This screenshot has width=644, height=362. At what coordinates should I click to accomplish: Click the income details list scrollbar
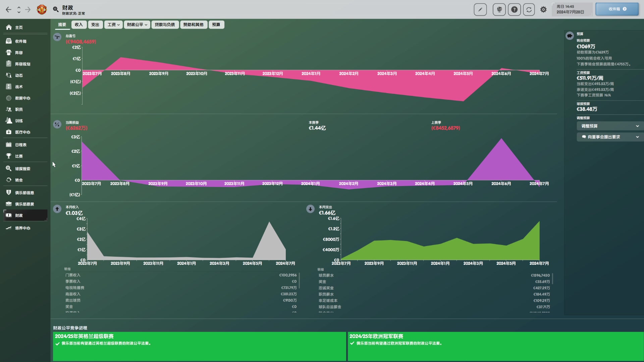pos(299,281)
